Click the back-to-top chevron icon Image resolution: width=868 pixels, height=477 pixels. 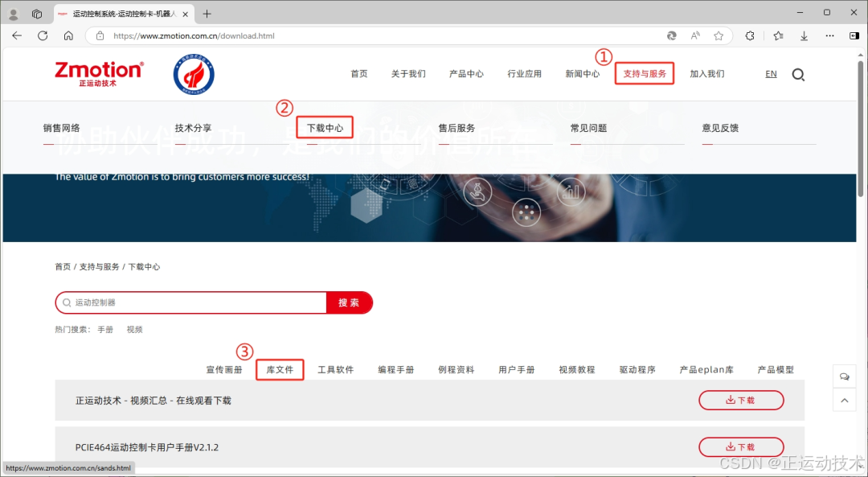coord(844,400)
